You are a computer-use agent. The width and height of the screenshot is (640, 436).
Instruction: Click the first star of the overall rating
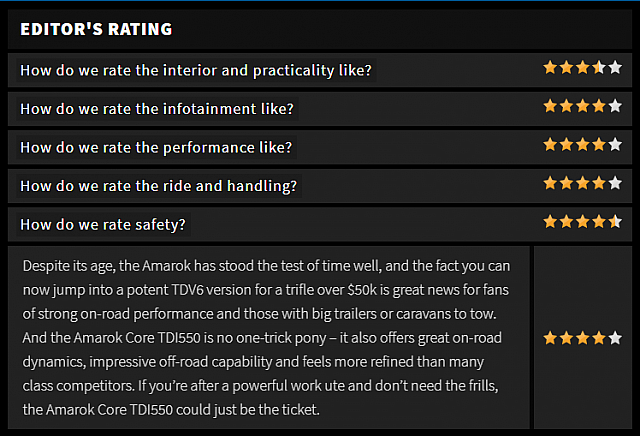(x=550, y=338)
